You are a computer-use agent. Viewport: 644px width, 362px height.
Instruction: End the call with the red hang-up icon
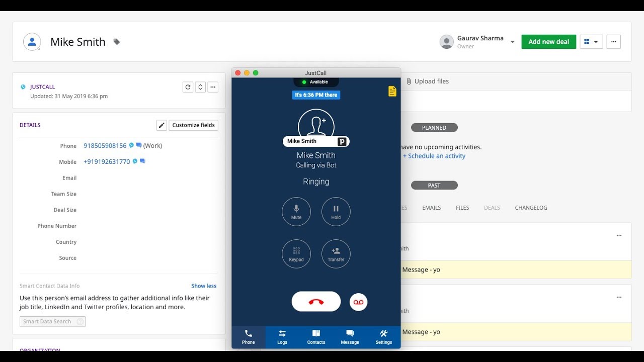(x=316, y=301)
